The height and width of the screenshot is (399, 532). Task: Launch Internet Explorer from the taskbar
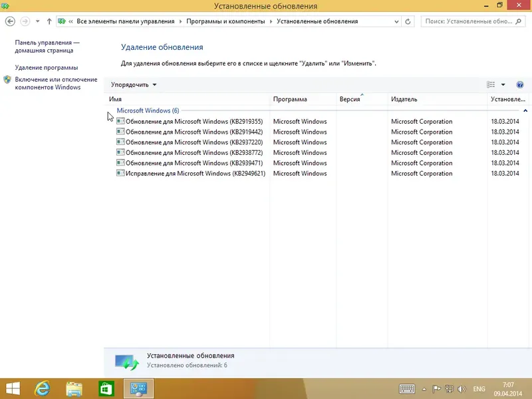click(43, 389)
